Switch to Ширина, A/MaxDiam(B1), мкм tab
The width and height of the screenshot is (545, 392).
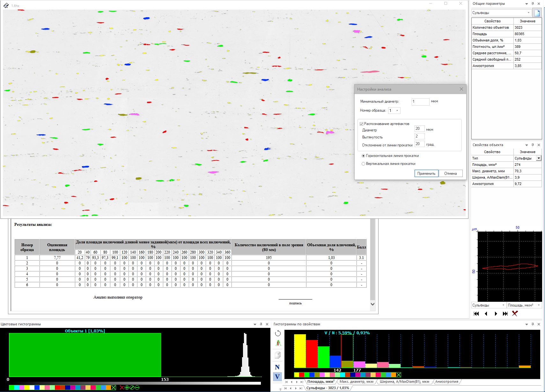(404, 381)
